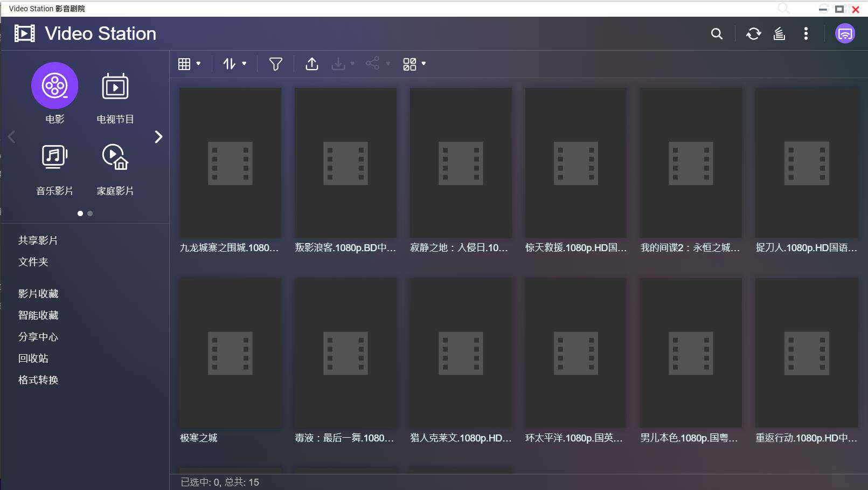Open 格式转换 in sidebar

38,380
